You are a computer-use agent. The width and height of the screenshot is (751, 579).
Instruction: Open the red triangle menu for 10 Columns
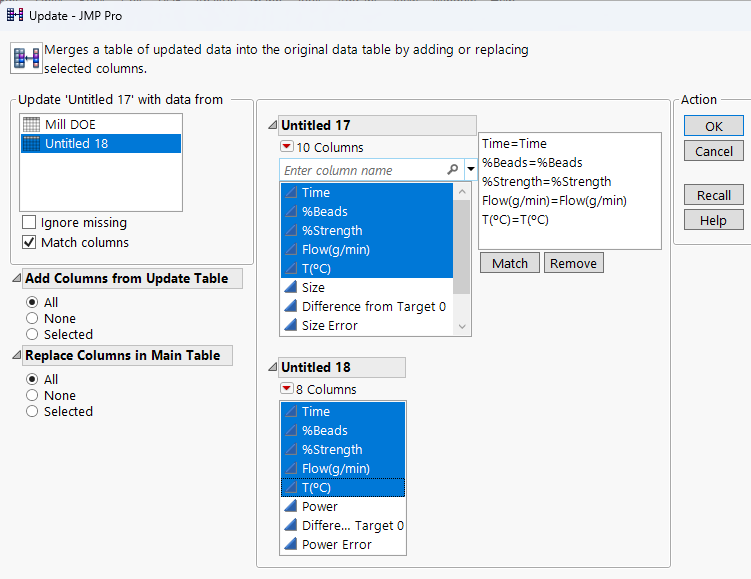[287, 148]
